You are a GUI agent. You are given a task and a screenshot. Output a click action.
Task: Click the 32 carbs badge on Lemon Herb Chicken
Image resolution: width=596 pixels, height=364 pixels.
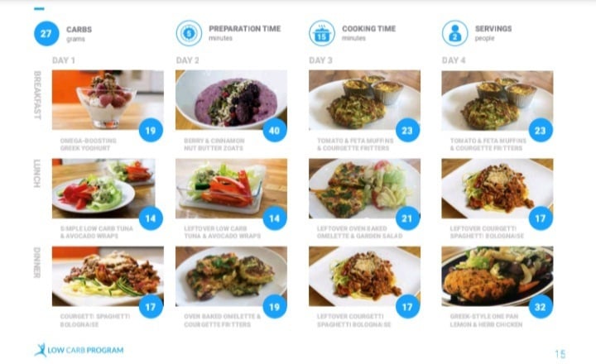click(x=541, y=307)
